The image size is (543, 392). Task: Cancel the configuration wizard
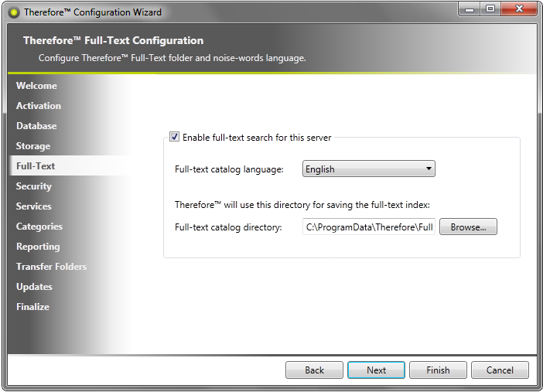point(500,370)
